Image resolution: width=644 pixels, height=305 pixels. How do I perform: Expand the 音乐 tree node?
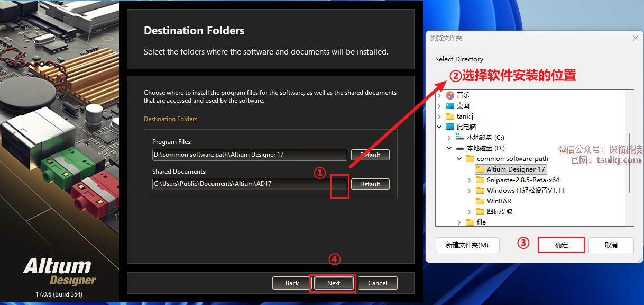(x=439, y=95)
